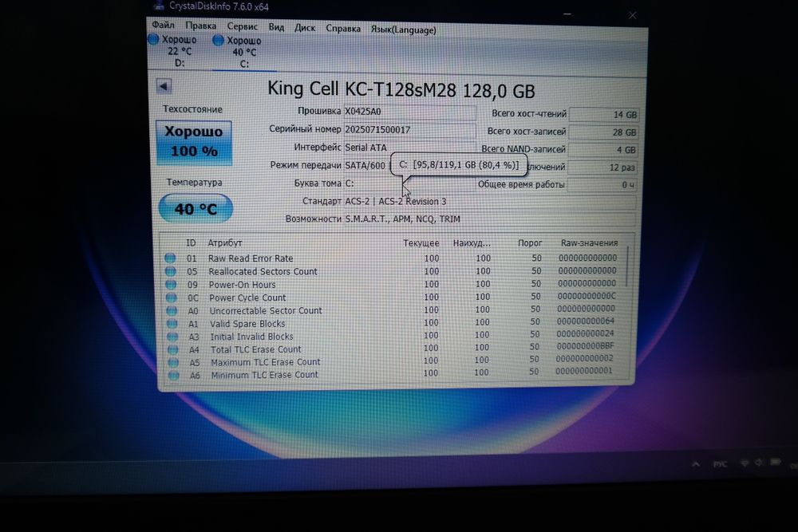This screenshot has height=532, width=798.
Task: Click status icon of Maximum TLC Erase Count row
Action: tap(173, 363)
